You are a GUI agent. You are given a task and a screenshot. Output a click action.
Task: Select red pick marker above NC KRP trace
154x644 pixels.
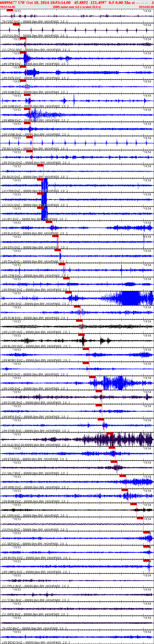134,504
